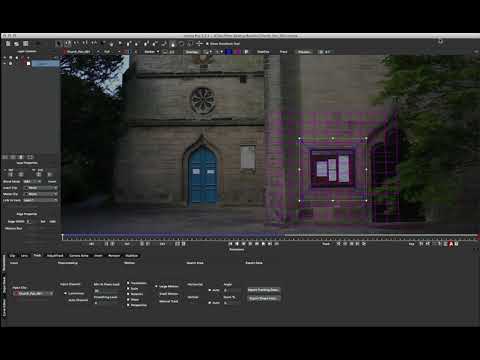Image resolution: width=480 pixels, height=360 pixels.
Task: Open the Overlays view dropdown
Action: point(192,52)
